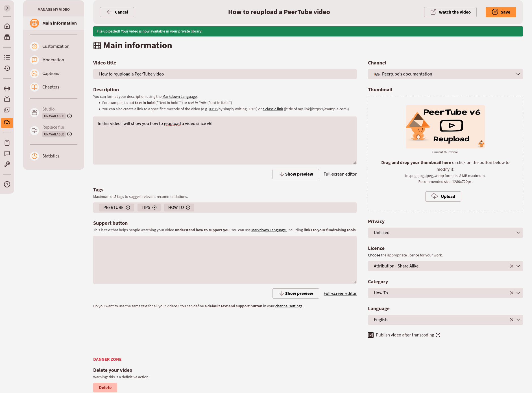
Task: Click inside the Description text area
Action: tap(225, 141)
